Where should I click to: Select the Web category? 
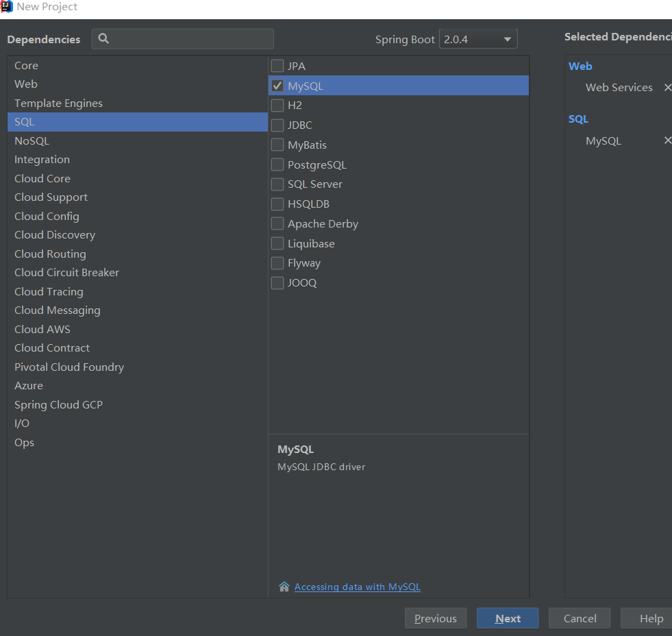[x=26, y=84]
